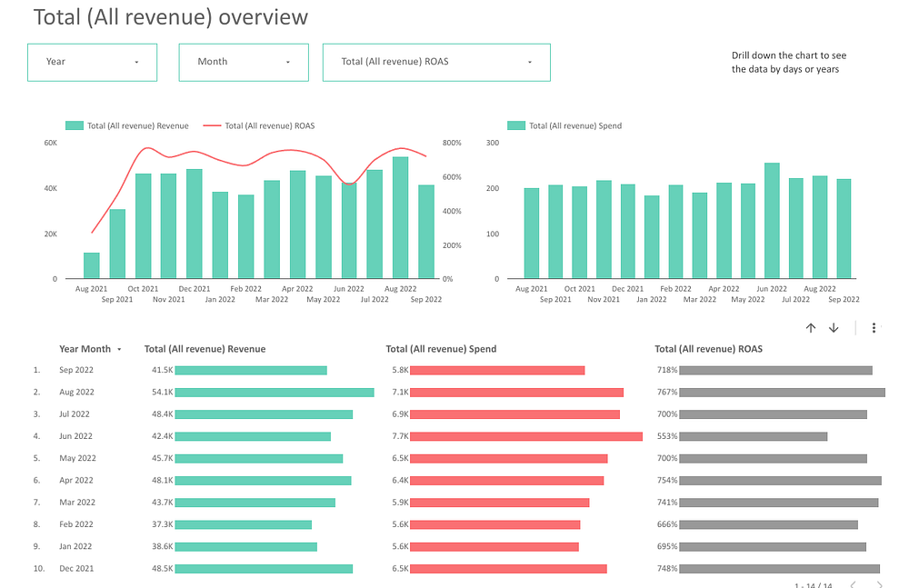Go to next table page arrow

(879, 584)
